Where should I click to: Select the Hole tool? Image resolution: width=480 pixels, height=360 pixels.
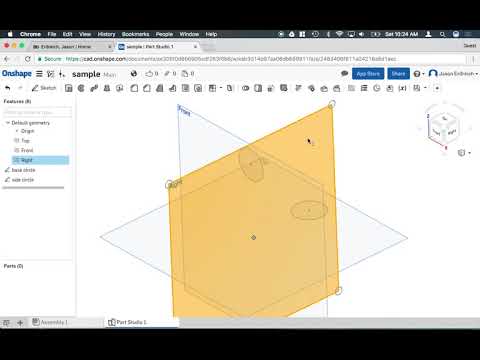(x=198, y=88)
